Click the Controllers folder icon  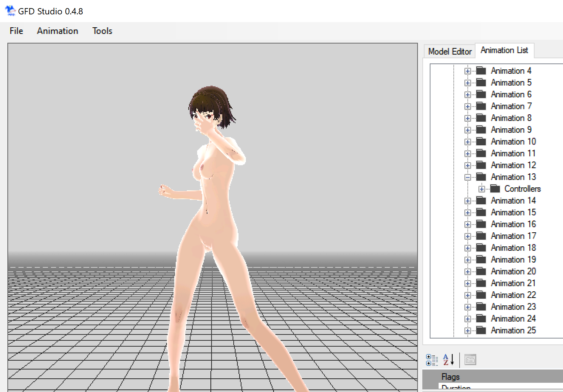coord(495,188)
